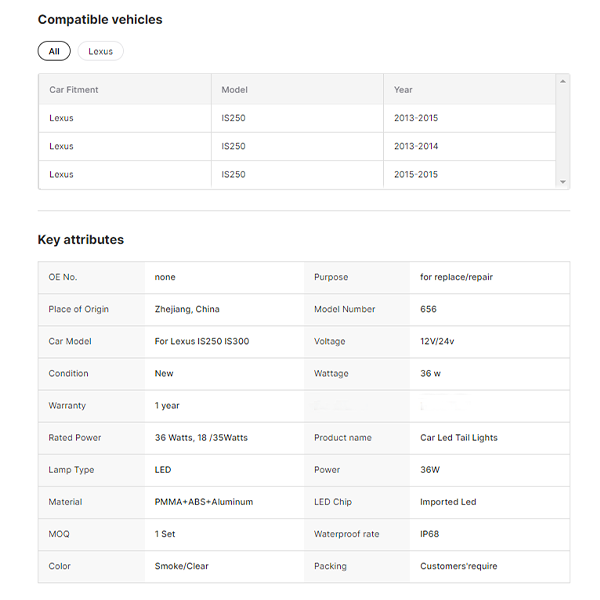Click the vehicles table scroll-up arrow

click(563, 81)
